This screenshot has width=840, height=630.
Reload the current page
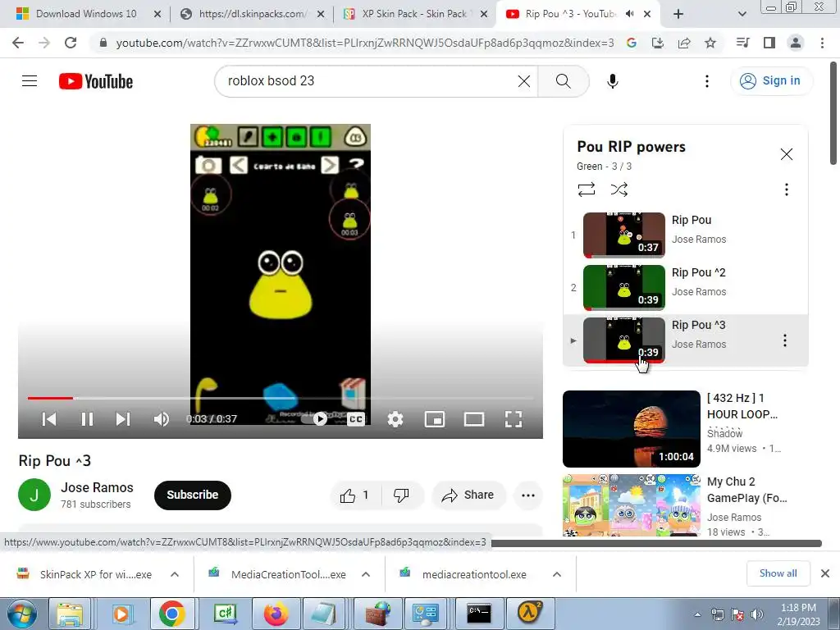point(71,43)
